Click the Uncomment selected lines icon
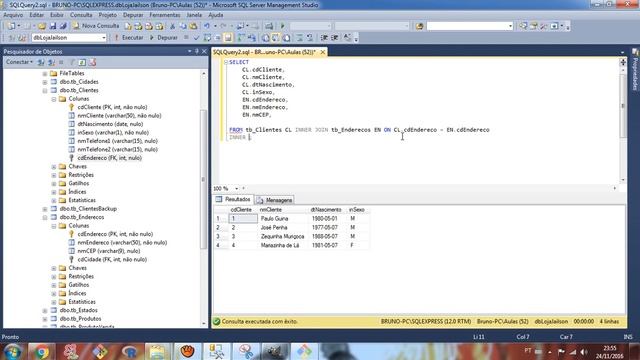This screenshot has height=360, width=640. pyautogui.click(x=310, y=38)
